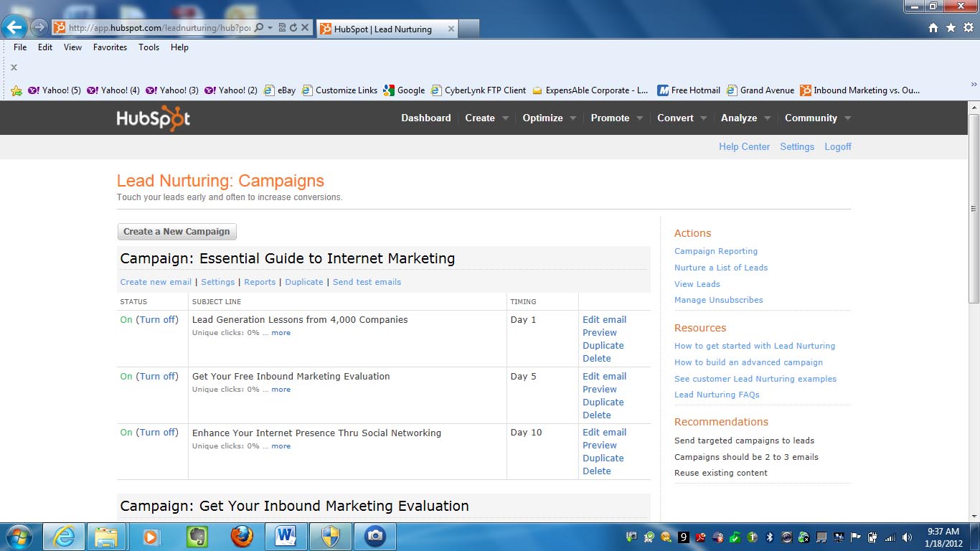This screenshot has width=980, height=551.
Task: Open the Favorites menu
Action: click(110, 47)
